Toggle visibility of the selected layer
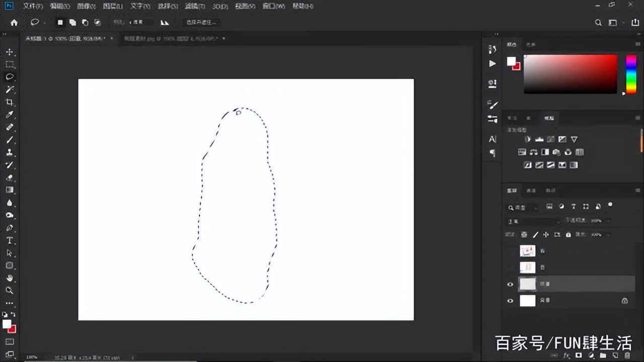The image size is (644, 362). 510,284
